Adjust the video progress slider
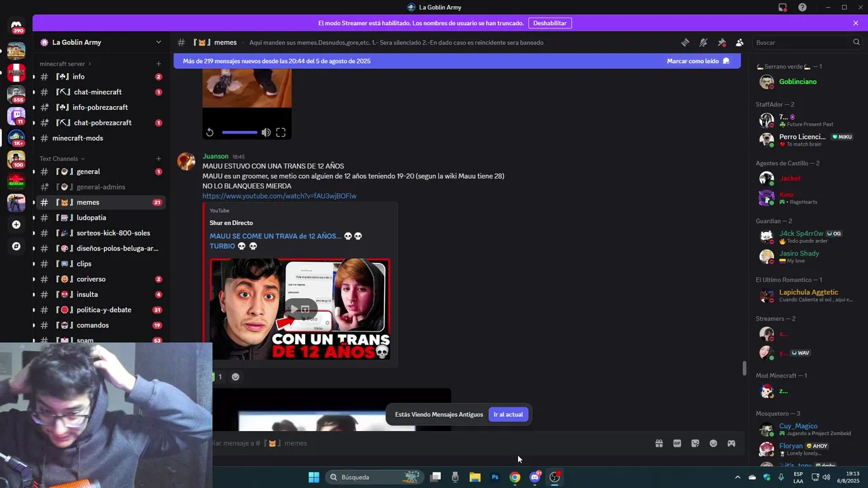Screen dimensions: 868x488 239,133
